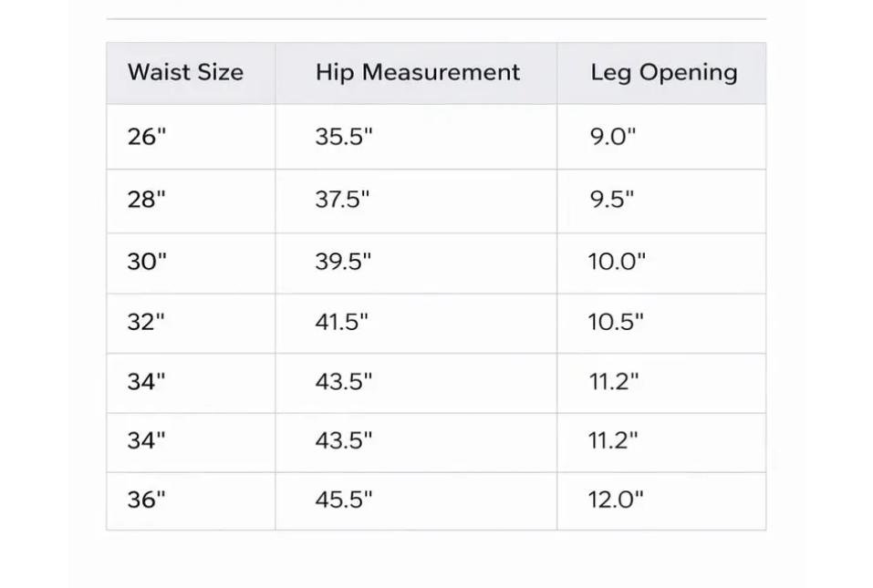Select the 28" waist size cell
Viewport: 873px width, 588px height.
(191, 201)
